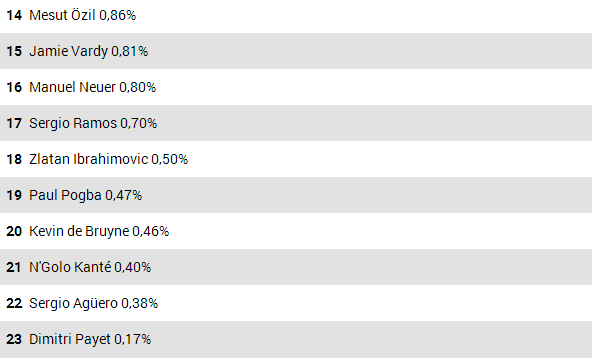Select rank number 19
This screenshot has height=361, width=593.
tap(14, 195)
